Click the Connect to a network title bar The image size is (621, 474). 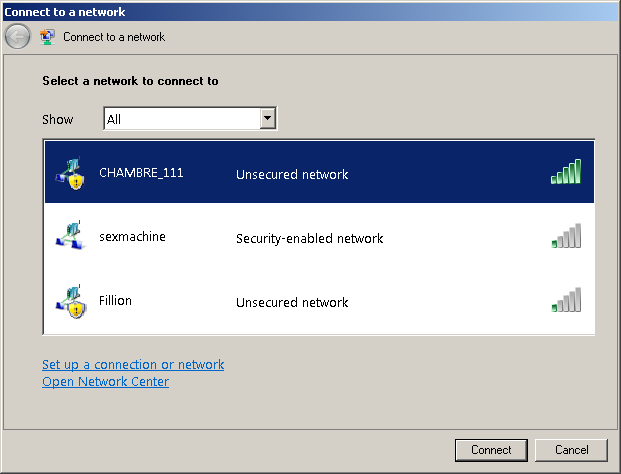click(x=310, y=12)
